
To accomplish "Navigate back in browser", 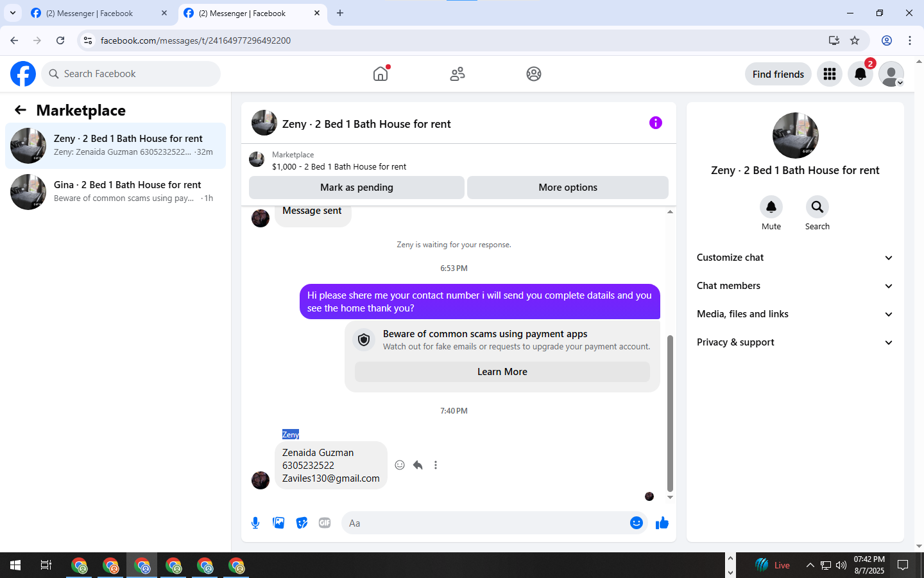I will click(14, 40).
